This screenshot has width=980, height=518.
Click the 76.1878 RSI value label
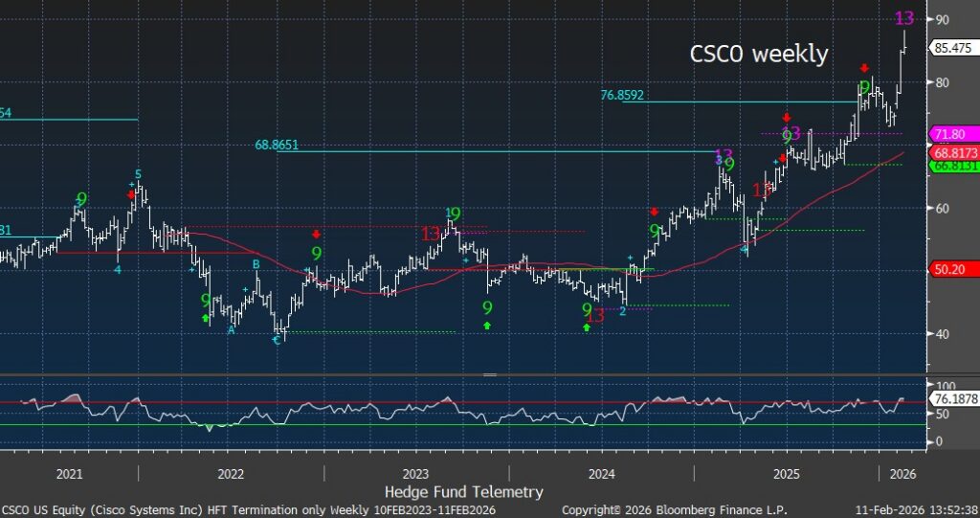click(953, 400)
